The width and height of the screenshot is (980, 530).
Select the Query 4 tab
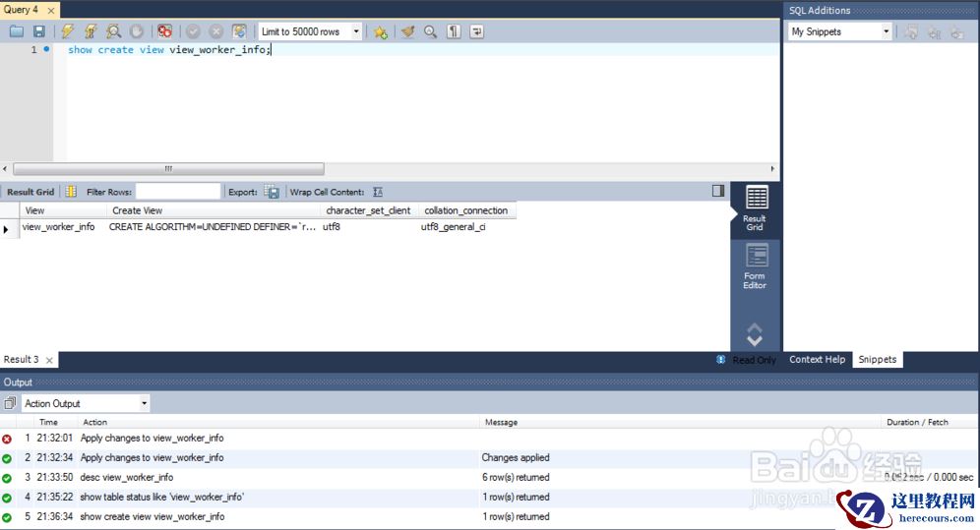[23, 9]
